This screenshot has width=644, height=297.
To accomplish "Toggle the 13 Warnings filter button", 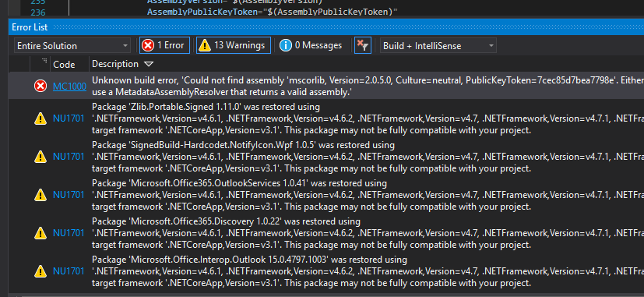I will pos(234,46).
